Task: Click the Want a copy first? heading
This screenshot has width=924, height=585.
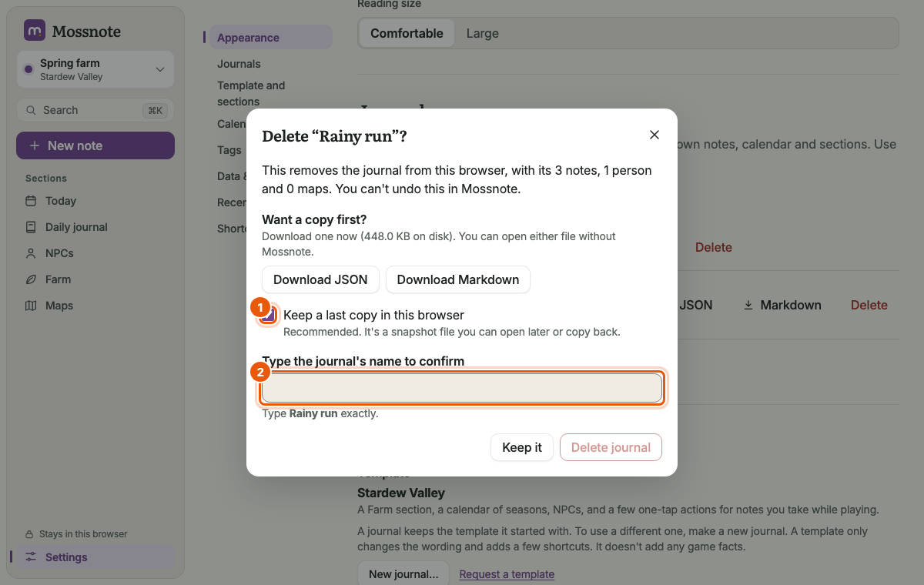Action: [x=314, y=220]
